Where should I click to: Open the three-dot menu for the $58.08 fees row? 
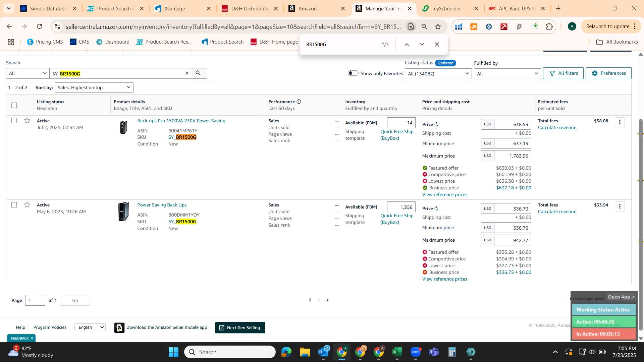tap(620, 122)
